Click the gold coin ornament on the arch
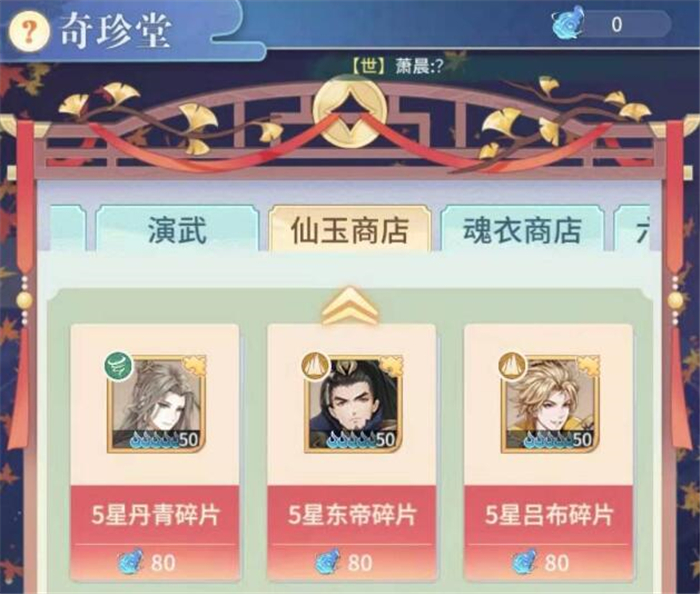 point(350,111)
